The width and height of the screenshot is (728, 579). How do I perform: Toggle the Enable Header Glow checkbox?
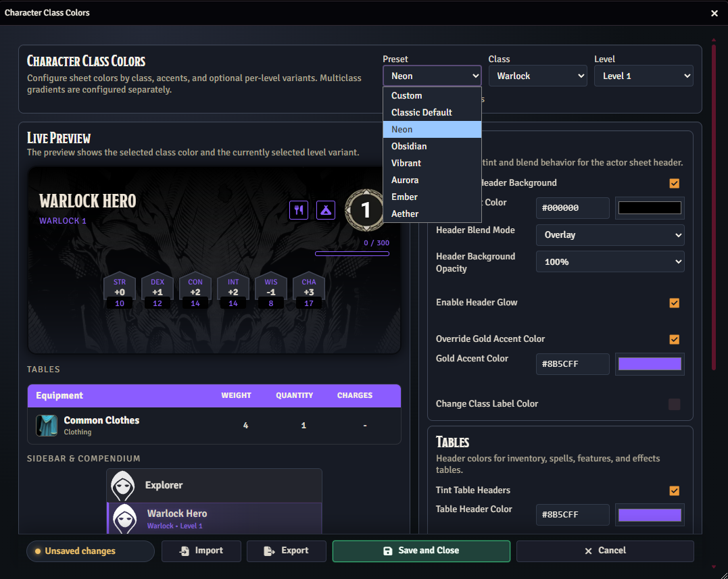click(674, 303)
